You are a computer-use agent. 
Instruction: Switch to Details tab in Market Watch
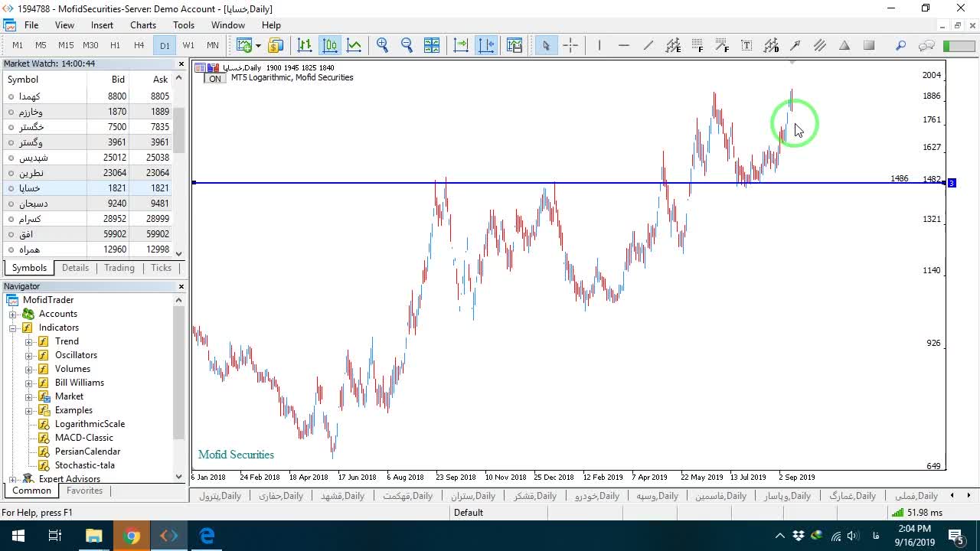75,268
